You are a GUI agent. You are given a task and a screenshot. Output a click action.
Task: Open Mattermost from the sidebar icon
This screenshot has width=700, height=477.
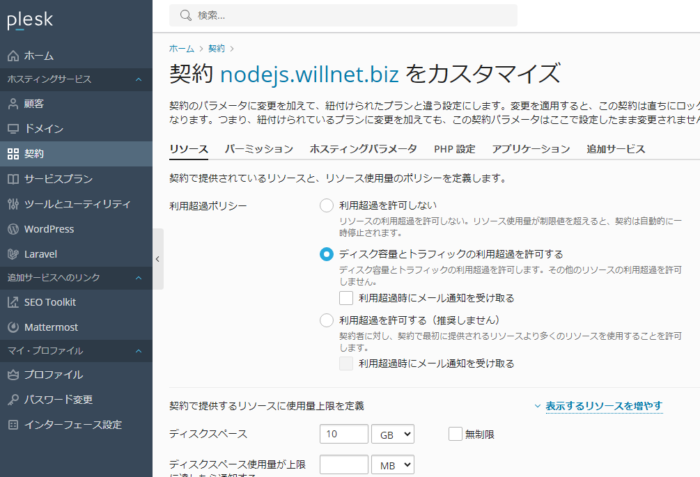click(x=13, y=327)
